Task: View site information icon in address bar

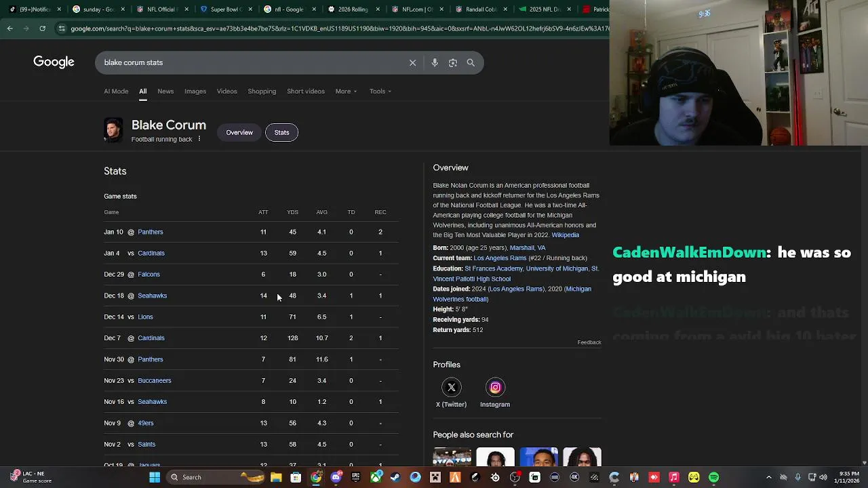Action: [x=62, y=28]
